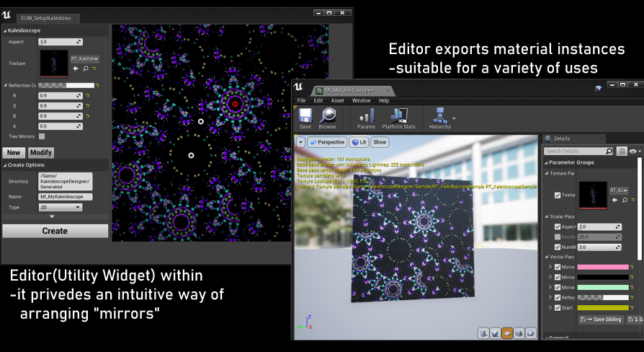Expand the green Mirror vector parameter
644x352 pixels.
550,287
